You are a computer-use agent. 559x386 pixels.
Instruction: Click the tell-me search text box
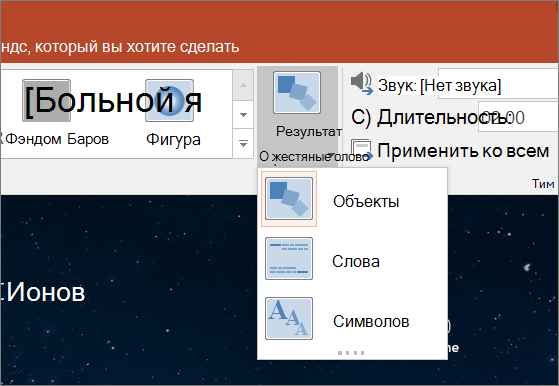(x=120, y=47)
